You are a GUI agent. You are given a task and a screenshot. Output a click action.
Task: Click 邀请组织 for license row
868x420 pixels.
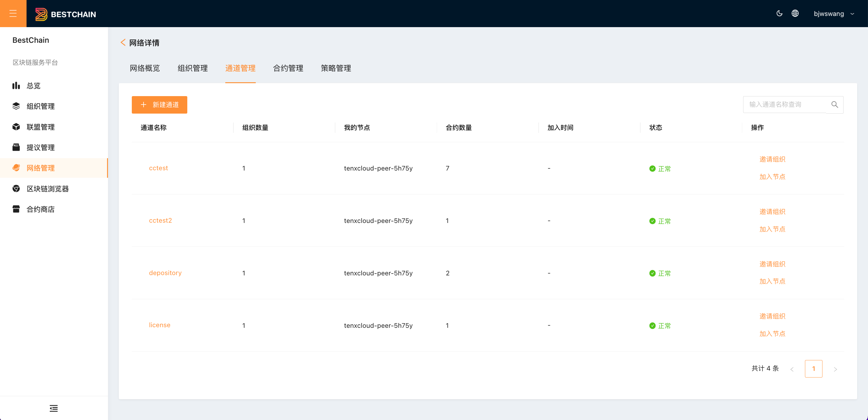click(x=772, y=316)
